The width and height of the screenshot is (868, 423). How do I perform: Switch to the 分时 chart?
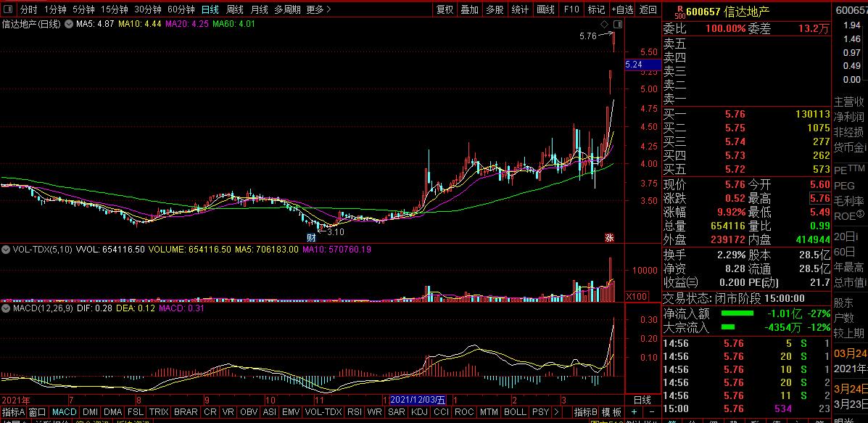coord(29,9)
